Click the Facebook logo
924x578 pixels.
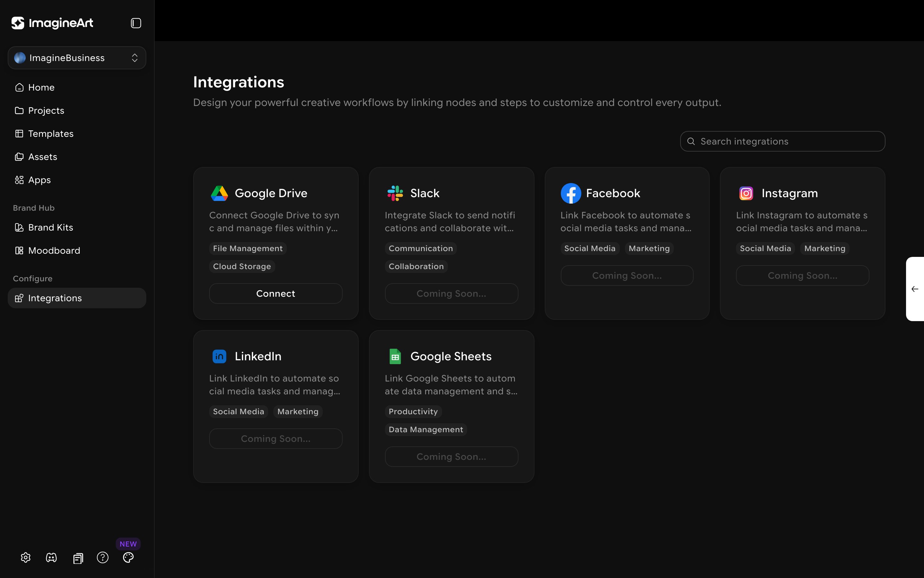click(571, 193)
